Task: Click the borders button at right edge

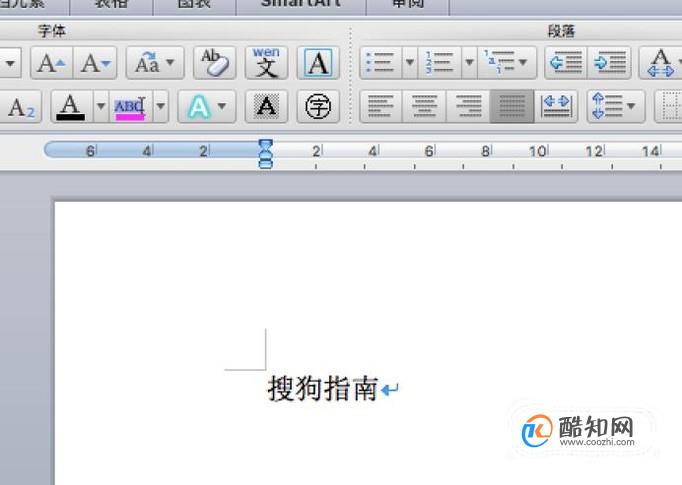Action: [x=669, y=107]
